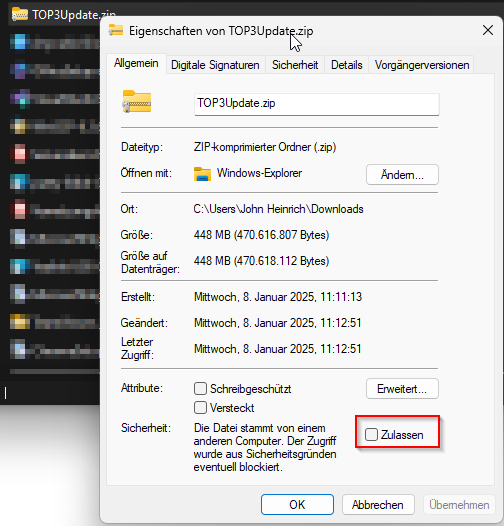Open the Vorgängerversionen tab
Viewport: 504px width, 526px height.
422,65
